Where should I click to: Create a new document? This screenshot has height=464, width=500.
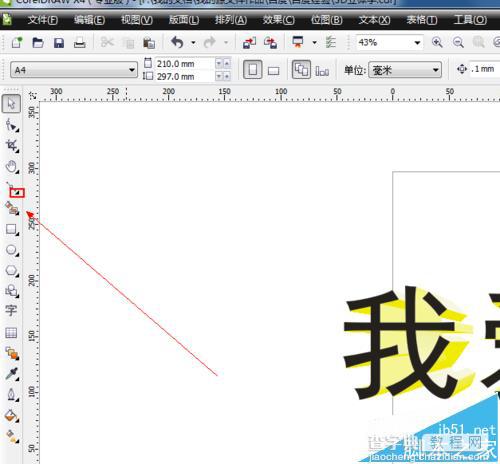point(17,43)
